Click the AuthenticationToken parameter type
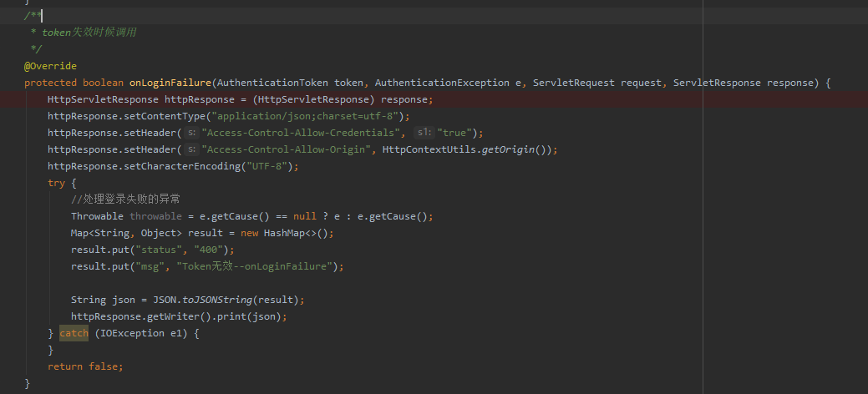The width and height of the screenshot is (868, 394). click(x=273, y=83)
